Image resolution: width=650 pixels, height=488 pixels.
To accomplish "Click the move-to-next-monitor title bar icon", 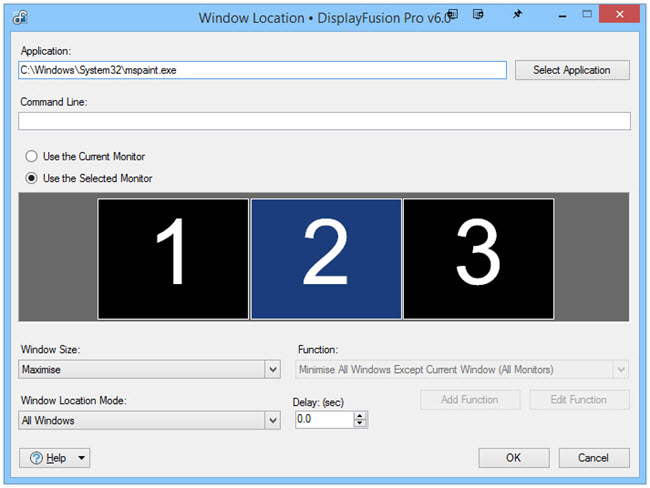I will click(478, 15).
